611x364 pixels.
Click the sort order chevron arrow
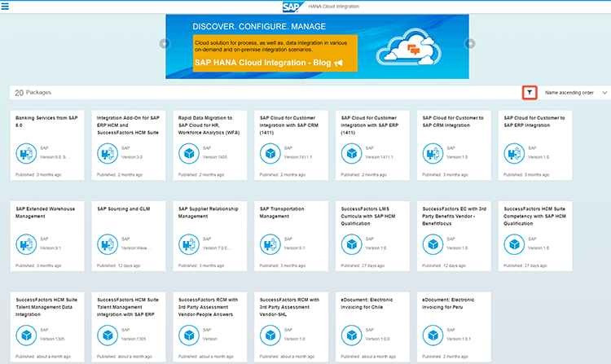click(604, 93)
